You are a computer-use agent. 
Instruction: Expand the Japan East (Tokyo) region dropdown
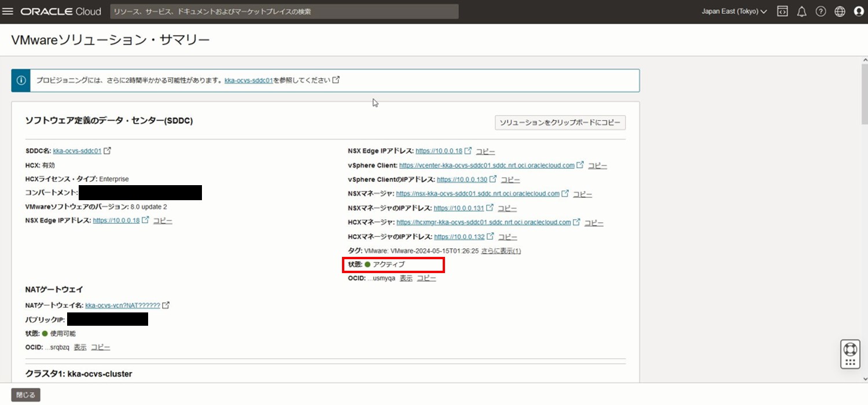[734, 12]
